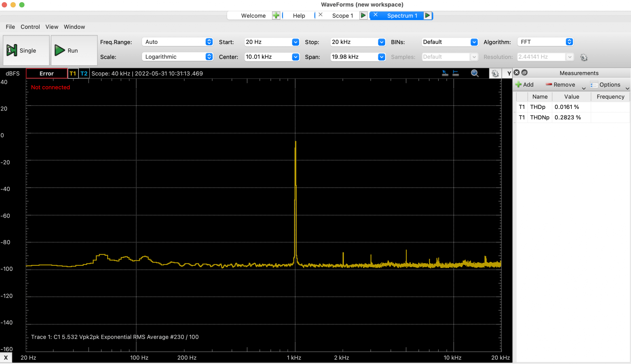The width and height of the screenshot is (631, 364).
Task: Click the 1 kHz peak on the spectrum
Action: point(295,142)
